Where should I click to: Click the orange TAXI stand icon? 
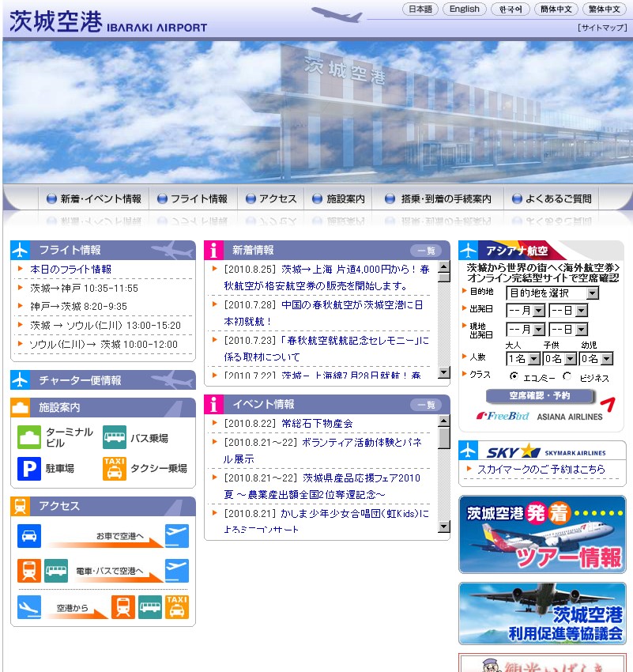[x=115, y=469]
